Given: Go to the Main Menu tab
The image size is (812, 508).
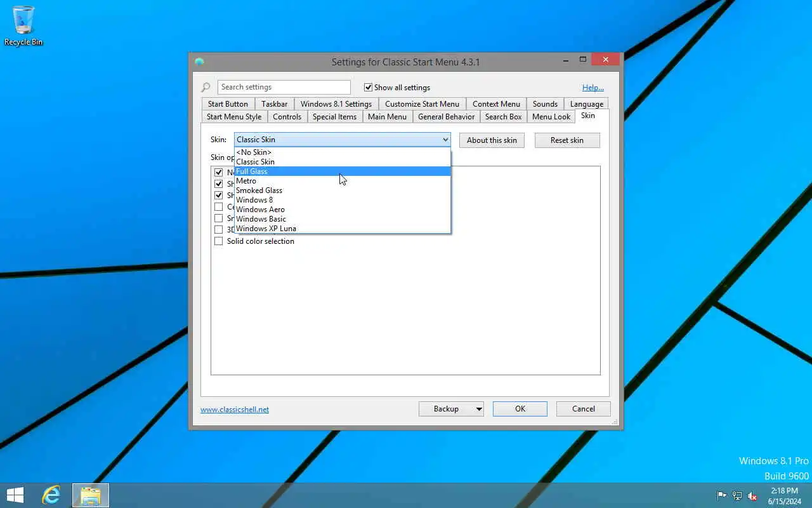Looking at the screenshot, I should coord(387,117).
